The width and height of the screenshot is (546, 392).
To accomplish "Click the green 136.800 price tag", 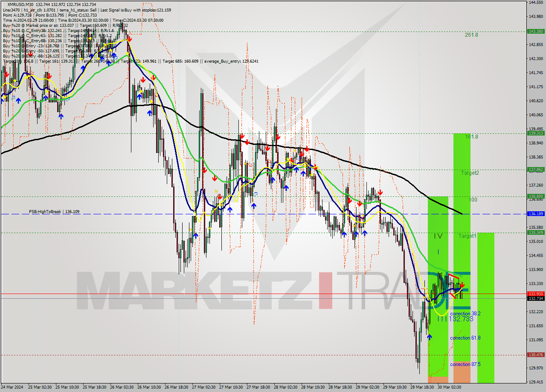I will click(536, 196).
